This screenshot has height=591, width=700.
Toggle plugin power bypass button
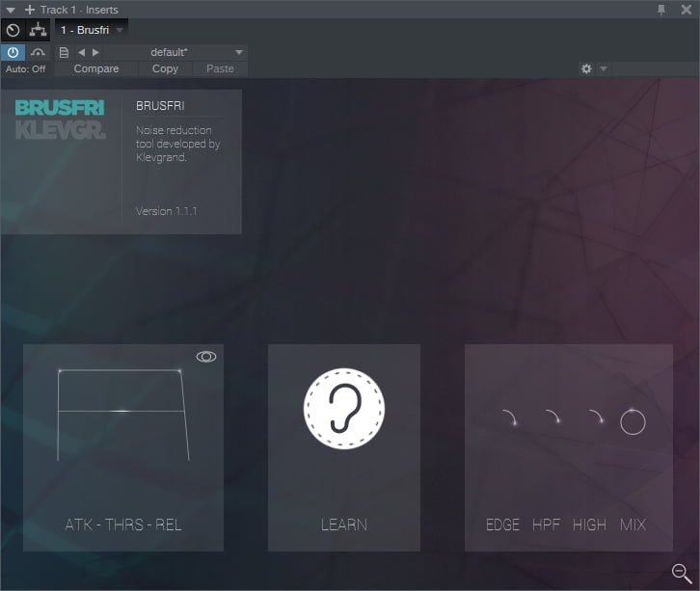(13, 52)
